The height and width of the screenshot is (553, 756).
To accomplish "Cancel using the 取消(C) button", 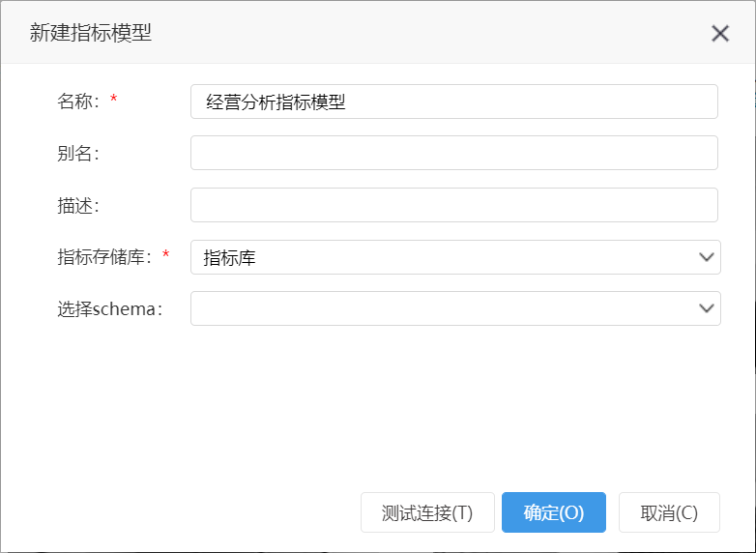I will pyautogui.click(x=669, y=512).
